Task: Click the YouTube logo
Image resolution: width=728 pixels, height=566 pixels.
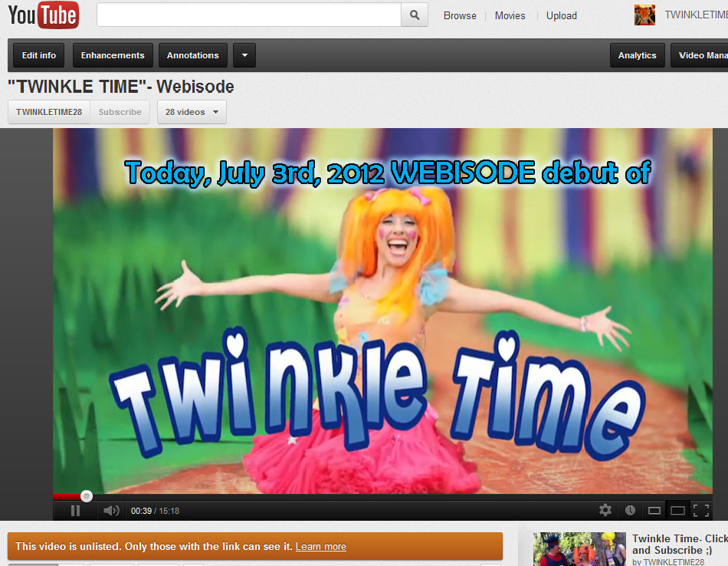Action: coord(43,15)
